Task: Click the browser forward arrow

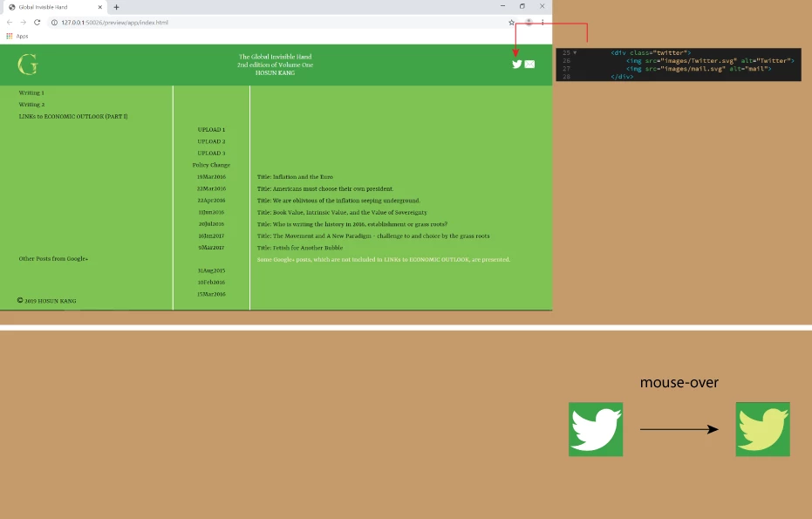Action: 23,23
